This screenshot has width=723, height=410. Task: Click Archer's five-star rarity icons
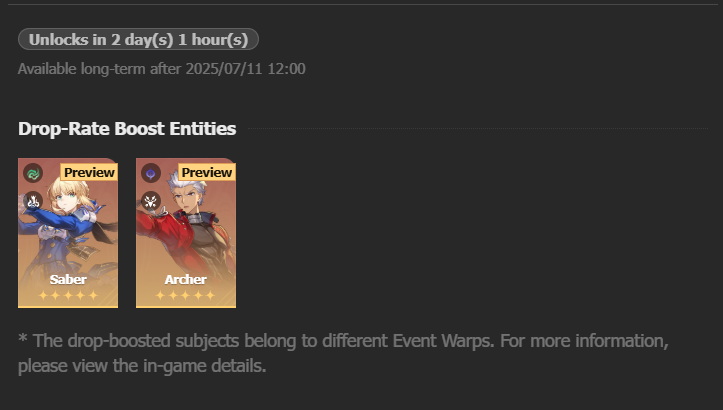coord(186,295)
